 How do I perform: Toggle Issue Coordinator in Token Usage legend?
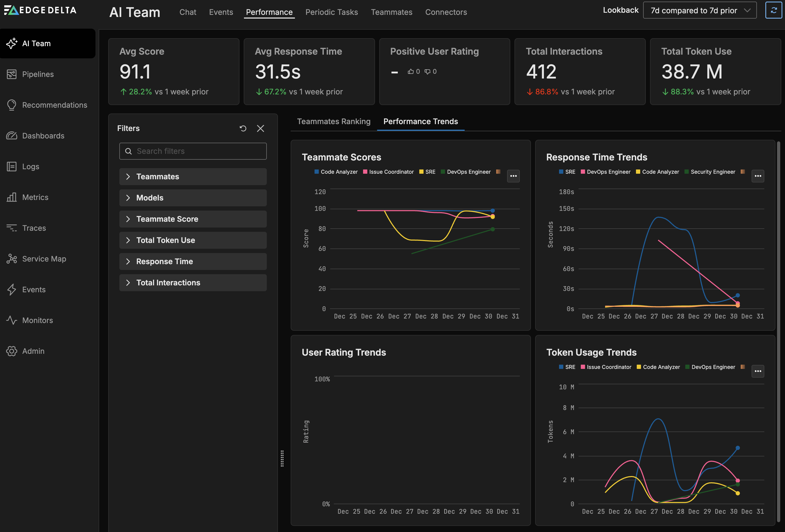(609, 367)
